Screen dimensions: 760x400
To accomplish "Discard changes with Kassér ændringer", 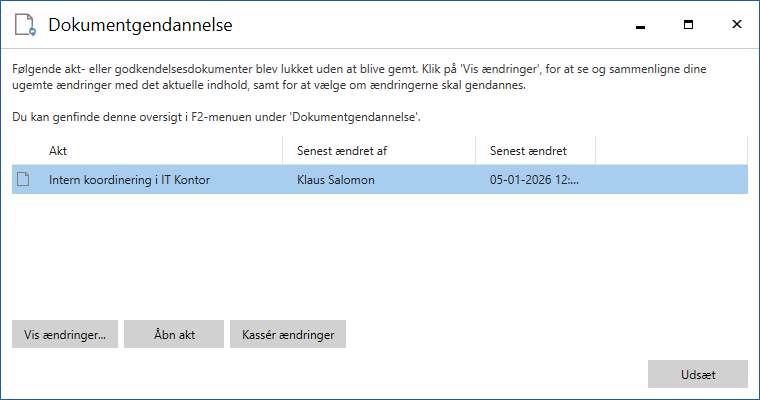I will 288,334.
